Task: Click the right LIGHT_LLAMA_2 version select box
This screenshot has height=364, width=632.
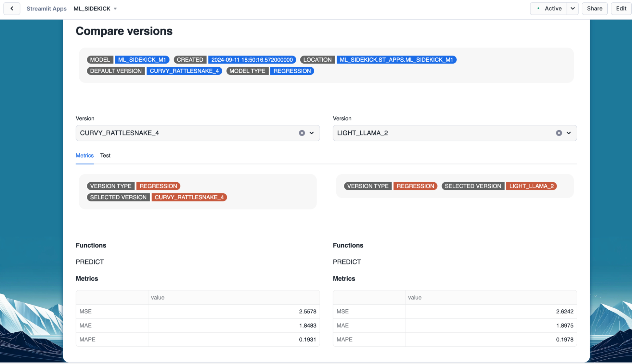Action: pyautogui.click(x=443, y=133)
